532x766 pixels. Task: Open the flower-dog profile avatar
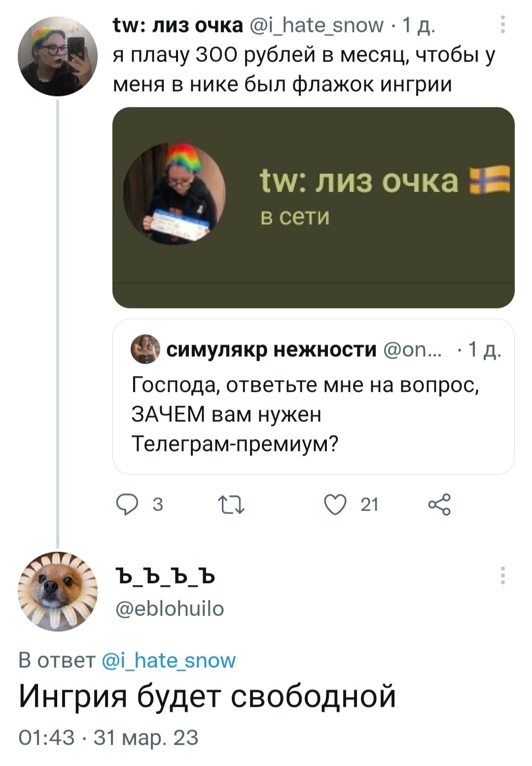coord(58,591)
